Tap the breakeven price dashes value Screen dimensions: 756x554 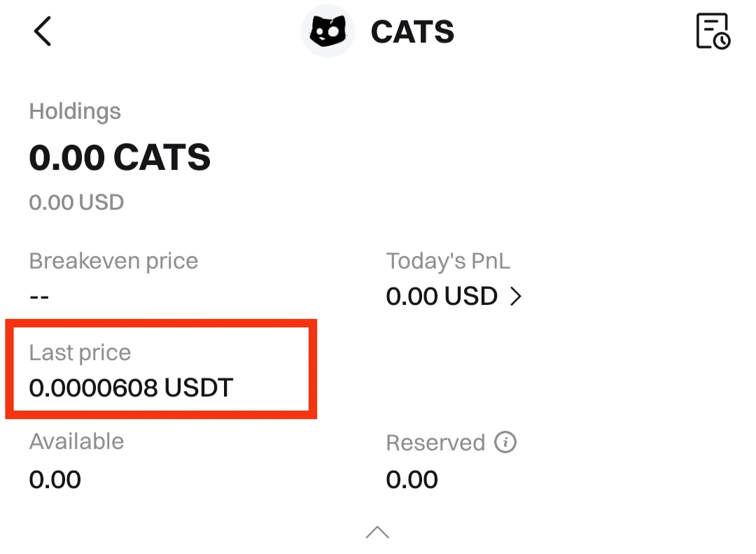pos(39,297)
